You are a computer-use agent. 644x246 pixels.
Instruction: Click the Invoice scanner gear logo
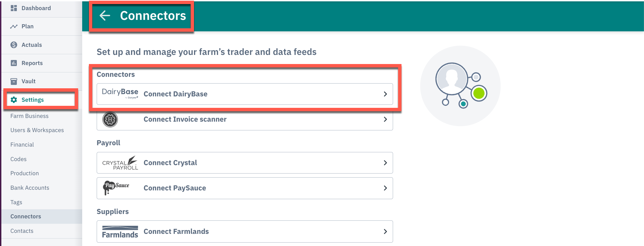(110, 119)
